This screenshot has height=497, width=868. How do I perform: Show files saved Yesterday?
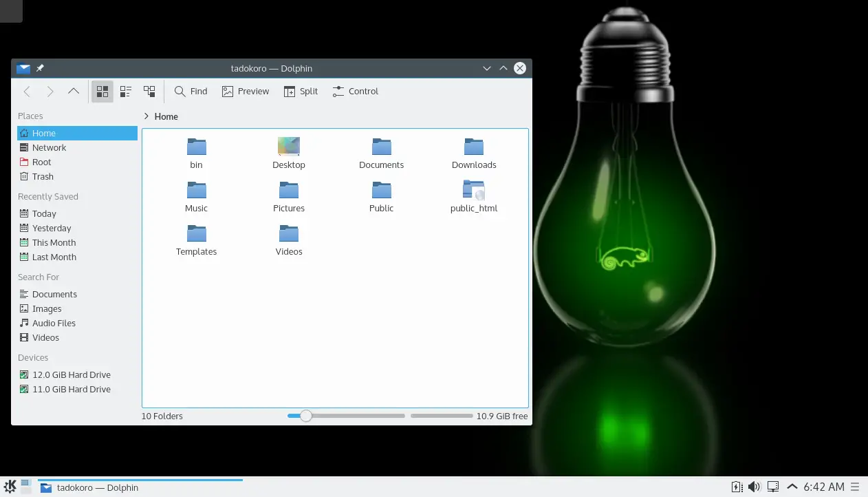[77, 228]
